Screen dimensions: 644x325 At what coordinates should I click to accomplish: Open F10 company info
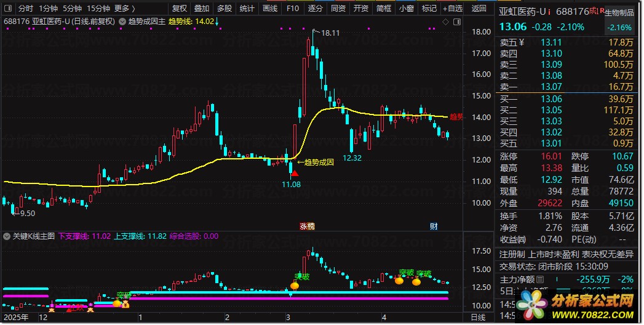point(292,8)
